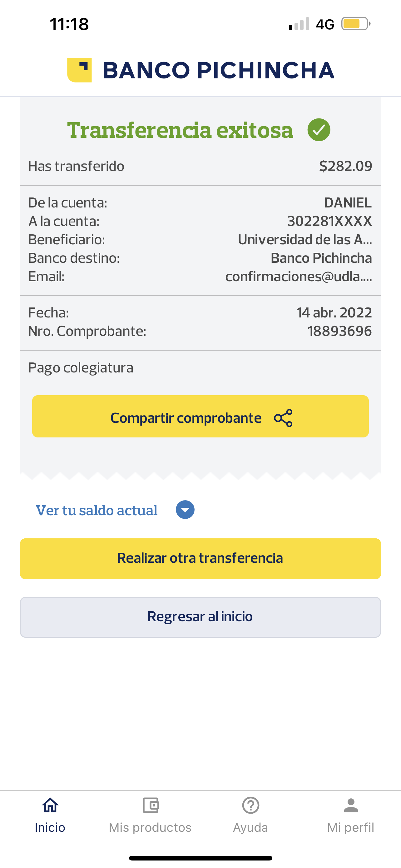Open the Mis productos wallet icon
The height and width of the screenshot is (868, 401).
tap(151, 805)
